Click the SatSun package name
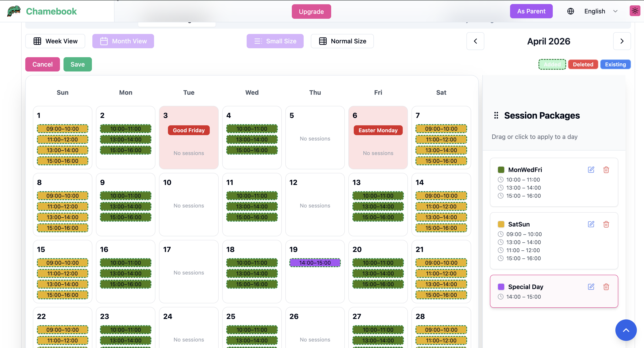The width and height of the screenshot is (644, 348). pos(519,224)
